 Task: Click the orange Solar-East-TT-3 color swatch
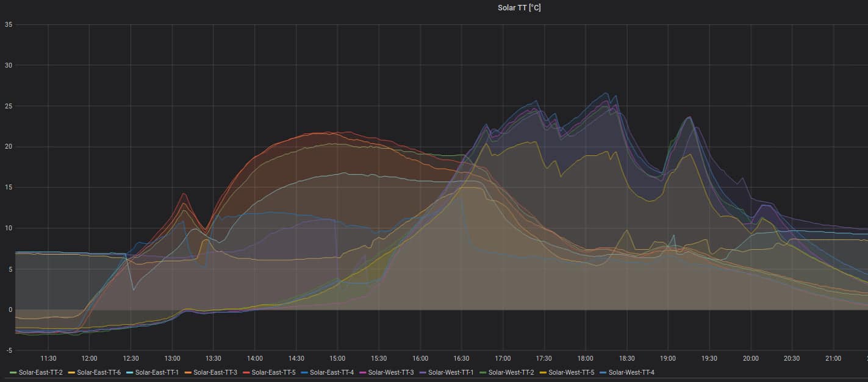[188, 372]
